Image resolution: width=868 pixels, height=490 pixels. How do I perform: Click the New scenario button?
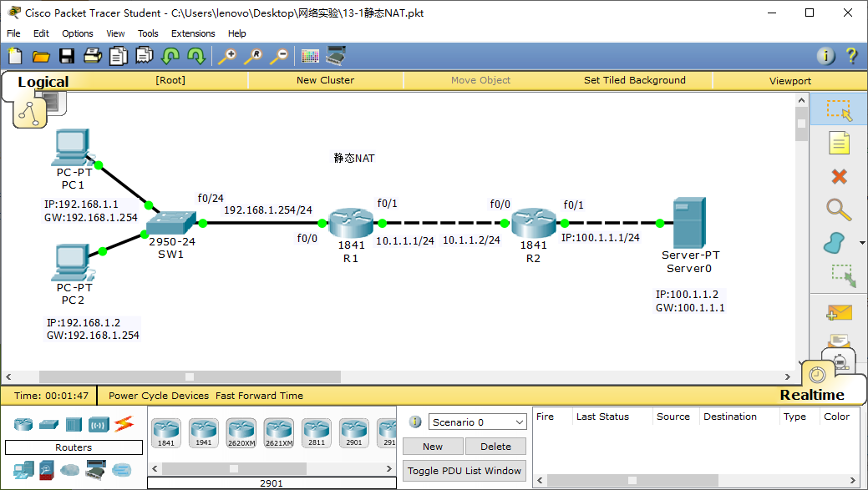click(433, 447)
